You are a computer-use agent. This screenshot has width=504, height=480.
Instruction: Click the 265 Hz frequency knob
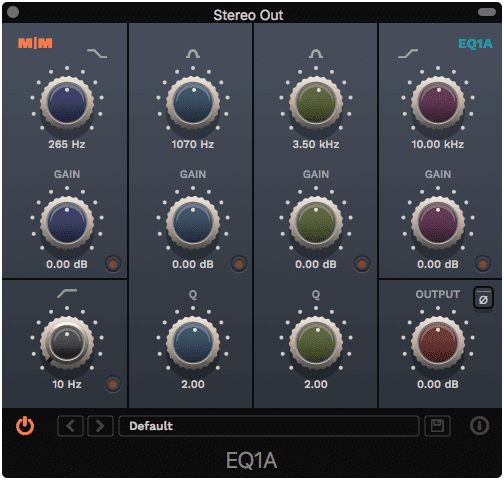click(67, 103)
